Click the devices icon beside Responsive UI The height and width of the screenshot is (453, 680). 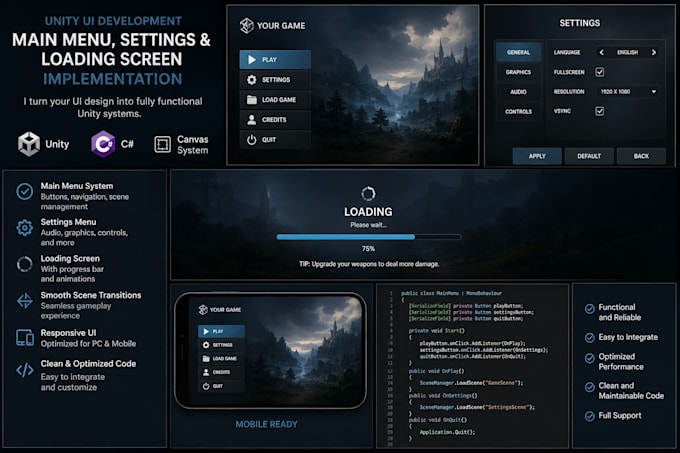pos(25,338)
